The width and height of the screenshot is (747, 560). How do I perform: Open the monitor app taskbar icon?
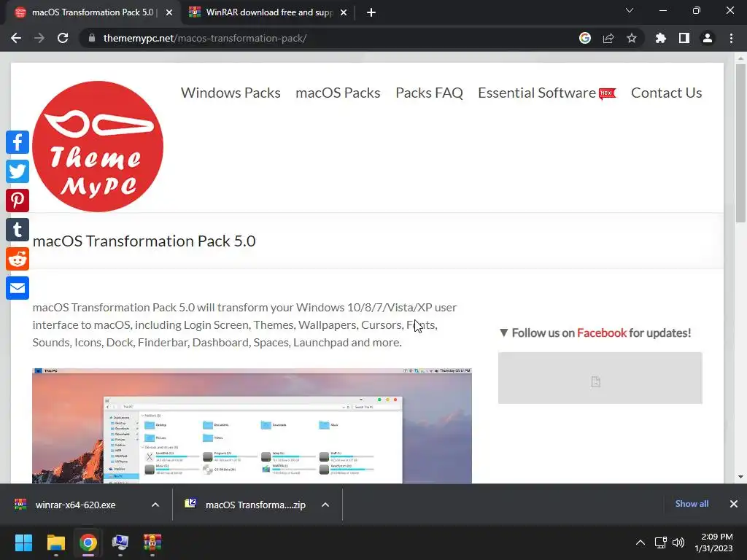tap(120, 542)
